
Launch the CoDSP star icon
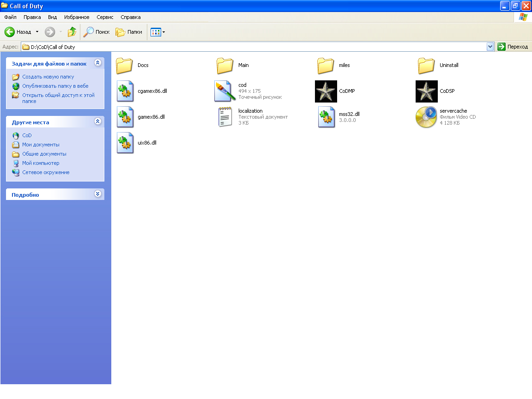427,91
